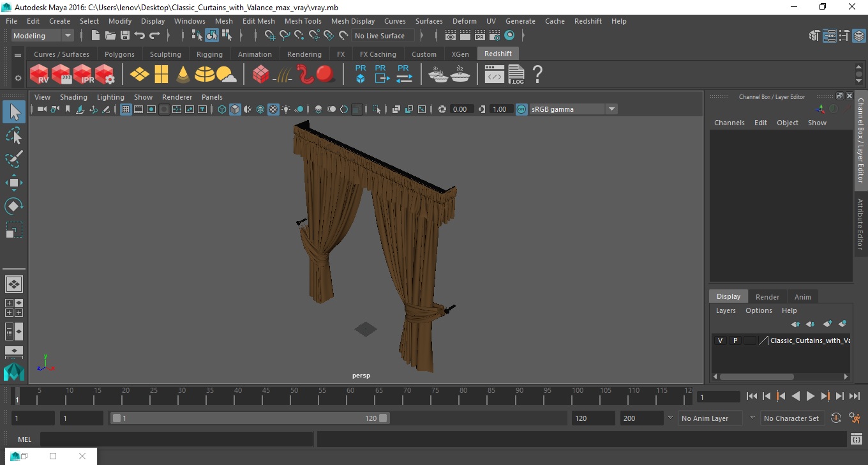Click the first PR proxy export icon
The image size is (868, 465).
(361, 74)
